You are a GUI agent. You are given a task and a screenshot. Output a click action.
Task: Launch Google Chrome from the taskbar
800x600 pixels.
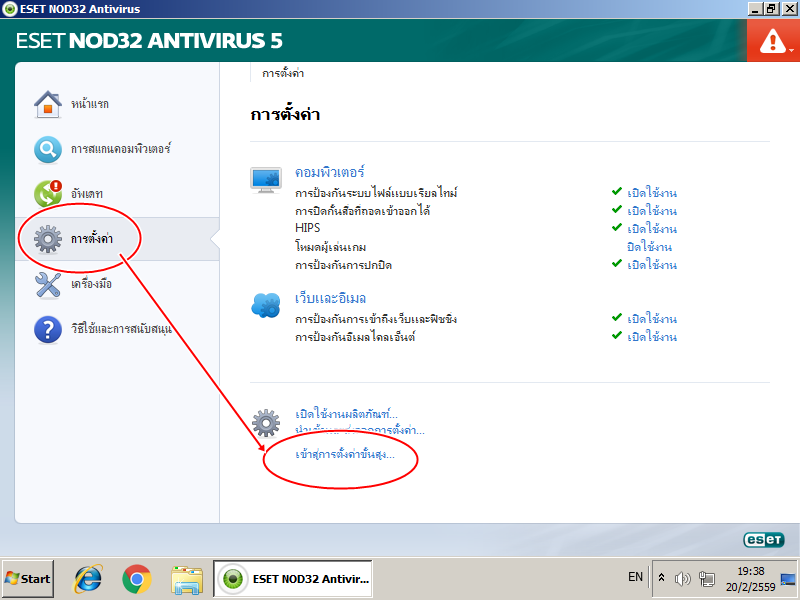[x=136, y=579]
